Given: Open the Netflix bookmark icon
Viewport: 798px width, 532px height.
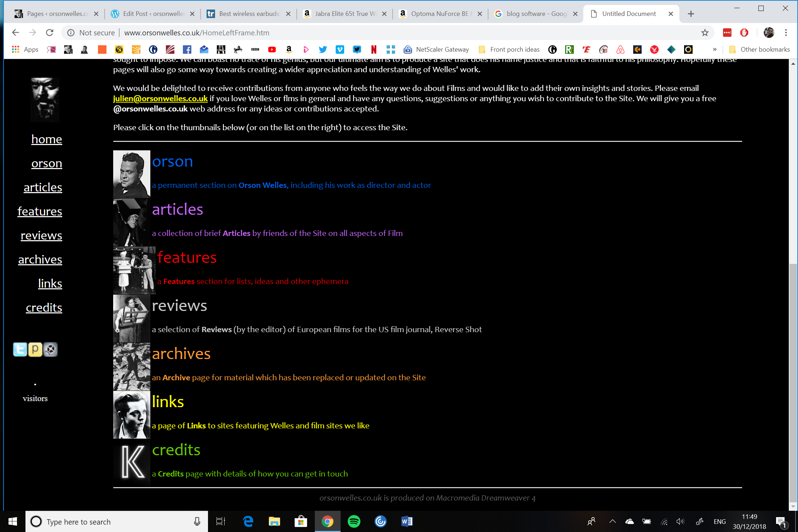Looking at the screenshot, I should point(374,50).
